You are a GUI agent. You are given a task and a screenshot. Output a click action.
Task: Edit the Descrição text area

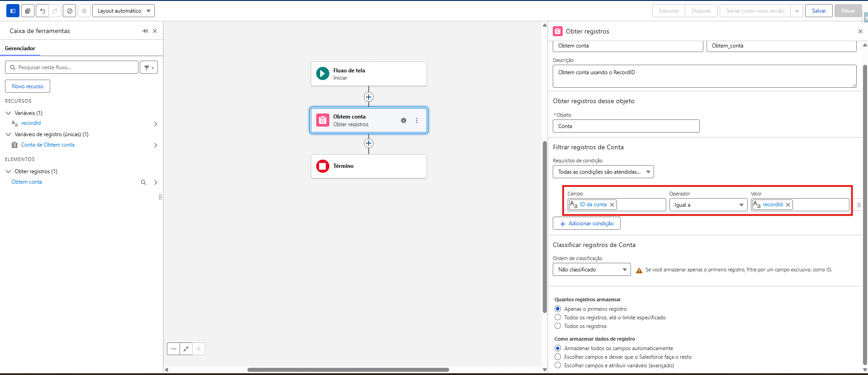click(x=704, y=76)
